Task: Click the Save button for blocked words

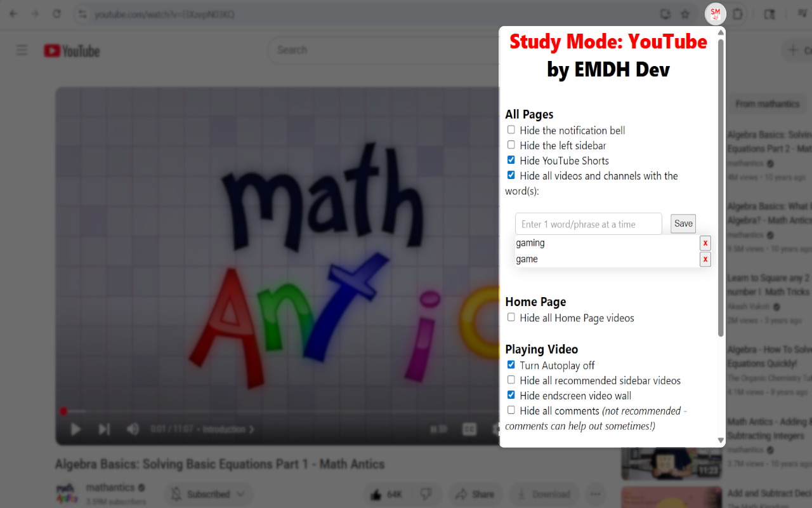Action: click(x=683, y=224)
